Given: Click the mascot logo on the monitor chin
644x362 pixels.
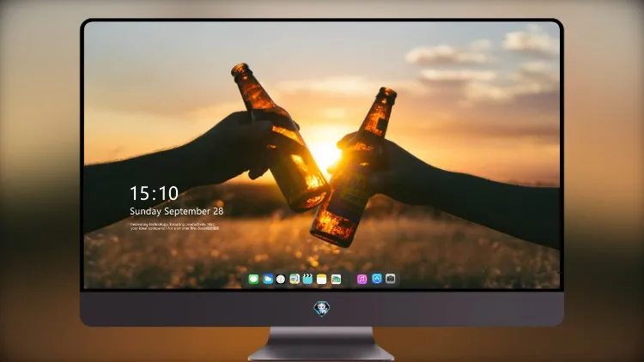Looking at the screenshot, I should click(322, 309).
